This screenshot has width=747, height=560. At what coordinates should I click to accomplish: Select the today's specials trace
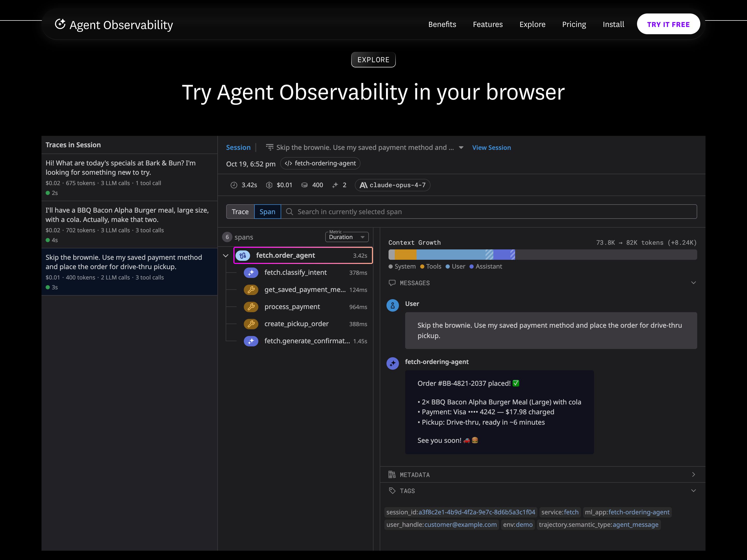129,178
